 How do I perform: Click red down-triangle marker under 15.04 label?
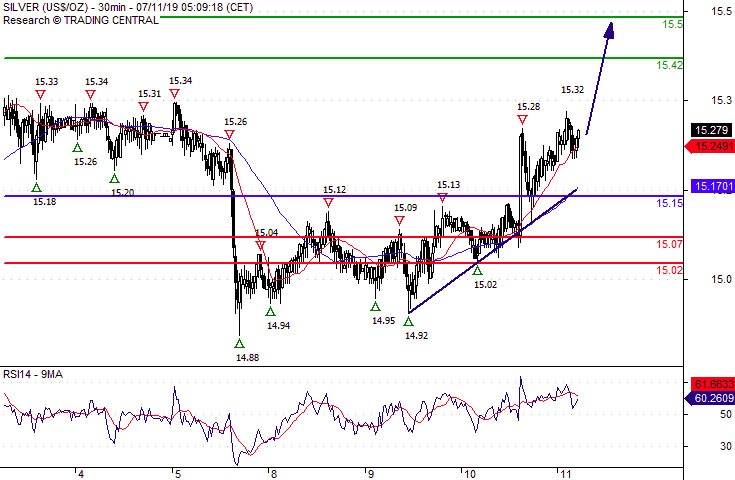tap(261, 246)
